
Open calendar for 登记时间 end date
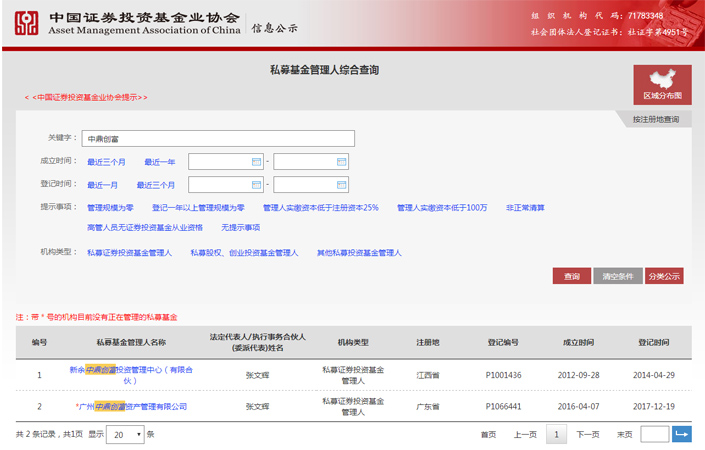341,185
